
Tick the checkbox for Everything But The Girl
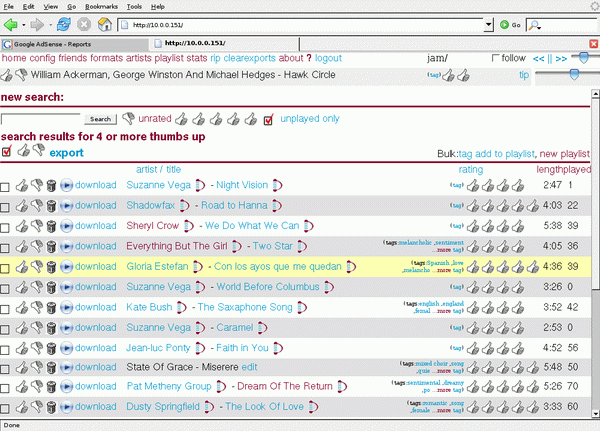5,248
